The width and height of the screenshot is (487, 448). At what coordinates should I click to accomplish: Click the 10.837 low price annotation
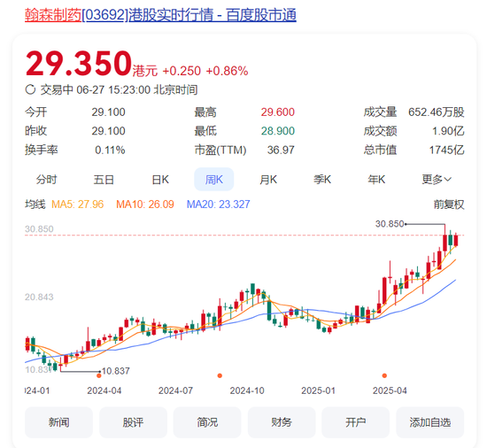(115, 371)
